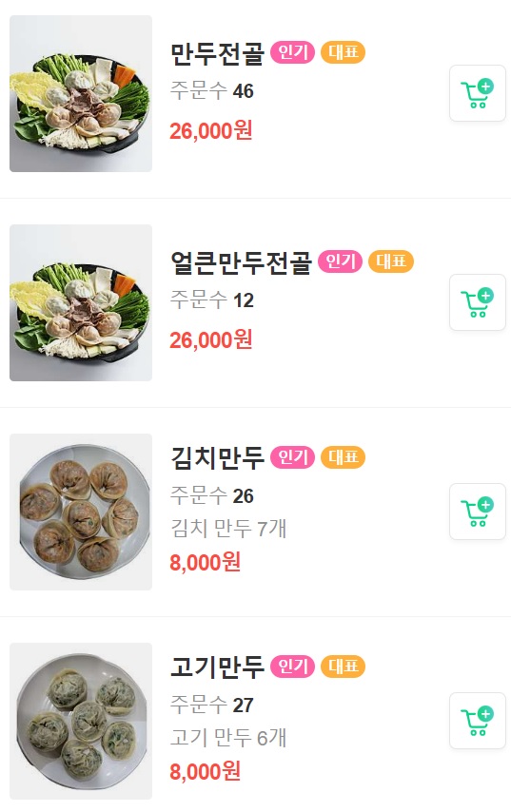Add 고기만두 to cart
511x812 pixels.
pyautogui.click(x=478, y=721)
